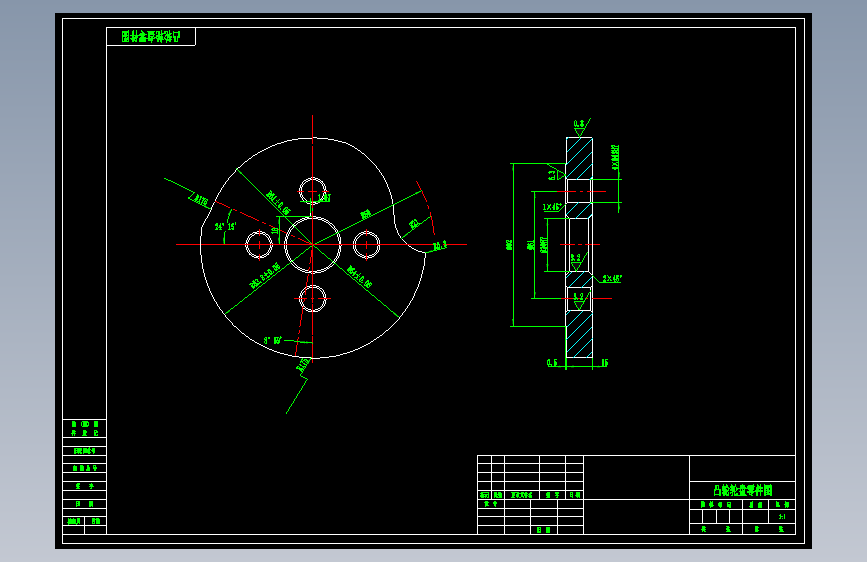Click the 1×45° chamfer note
867x562 pixels.
coord(552,207)
